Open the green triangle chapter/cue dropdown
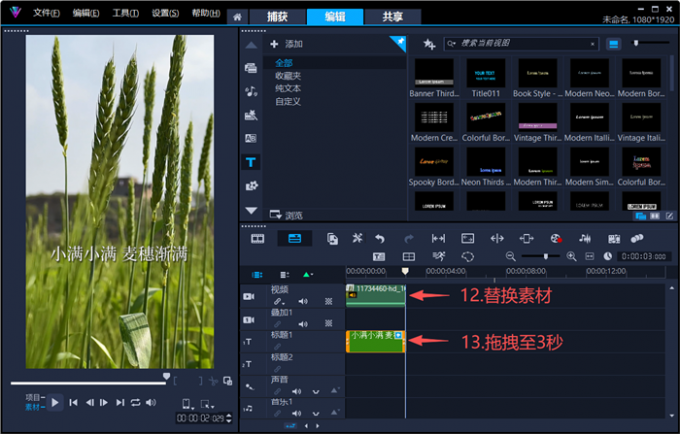The height and width of the screenshot is (434, 680). (308, 274)
